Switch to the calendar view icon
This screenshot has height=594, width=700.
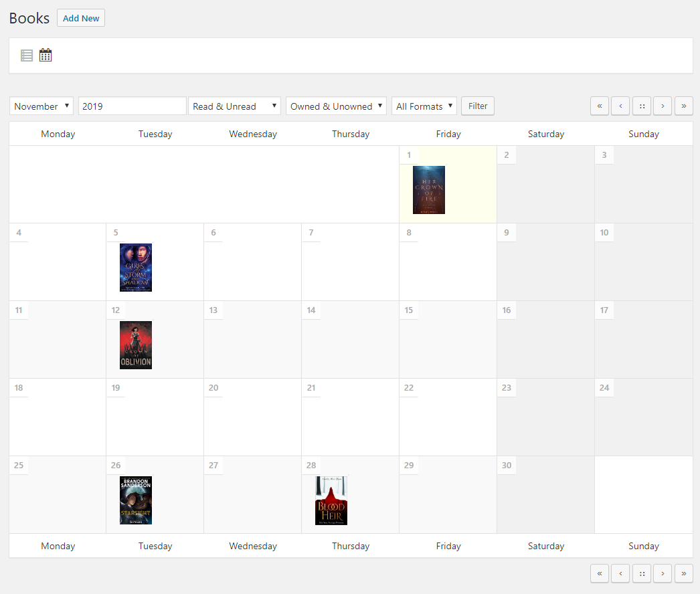[x=46, y=55]
